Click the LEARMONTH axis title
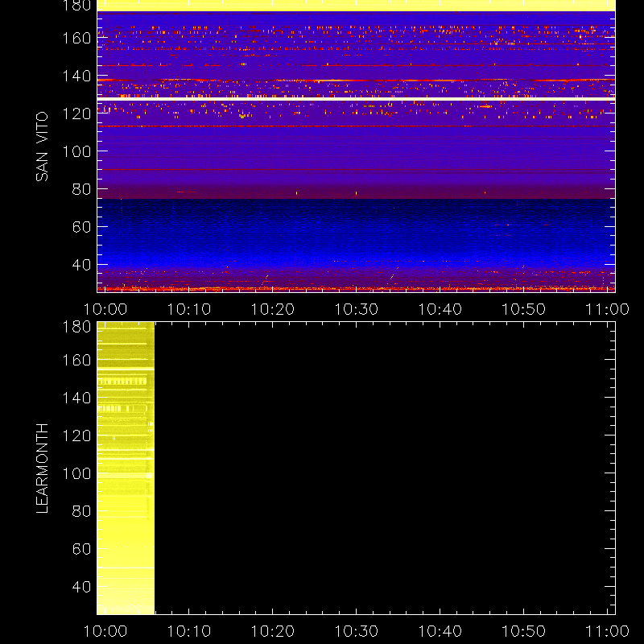Screen dimensions: 644x644 pyautogui.click(x=42, y=469)
